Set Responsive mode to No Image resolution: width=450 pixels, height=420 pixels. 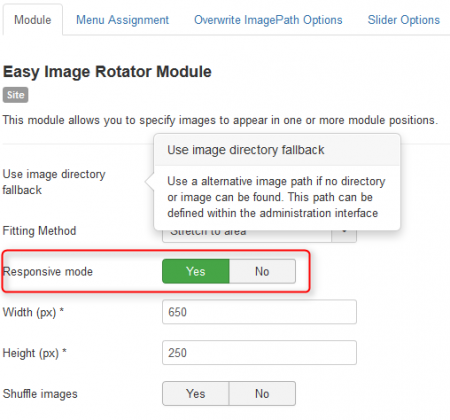[262, 271]
